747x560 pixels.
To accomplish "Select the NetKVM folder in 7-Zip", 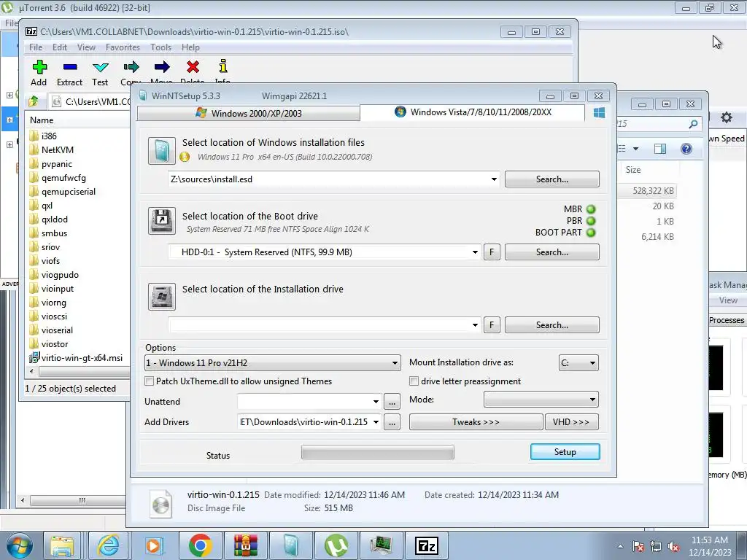I will 58,149.
